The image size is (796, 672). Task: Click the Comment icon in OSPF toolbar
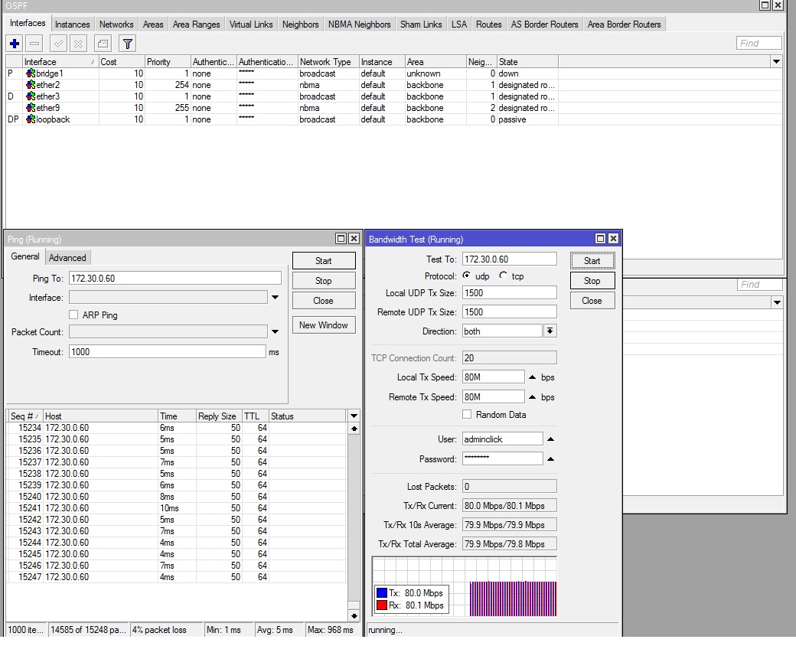point(103,44)
